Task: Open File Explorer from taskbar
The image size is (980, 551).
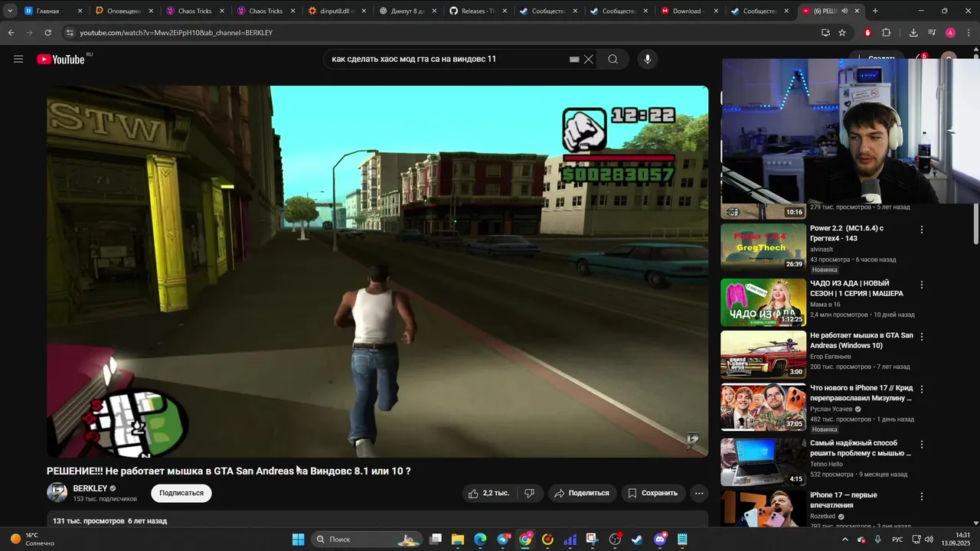Action: pyautogui.click(x=458, y=540)
